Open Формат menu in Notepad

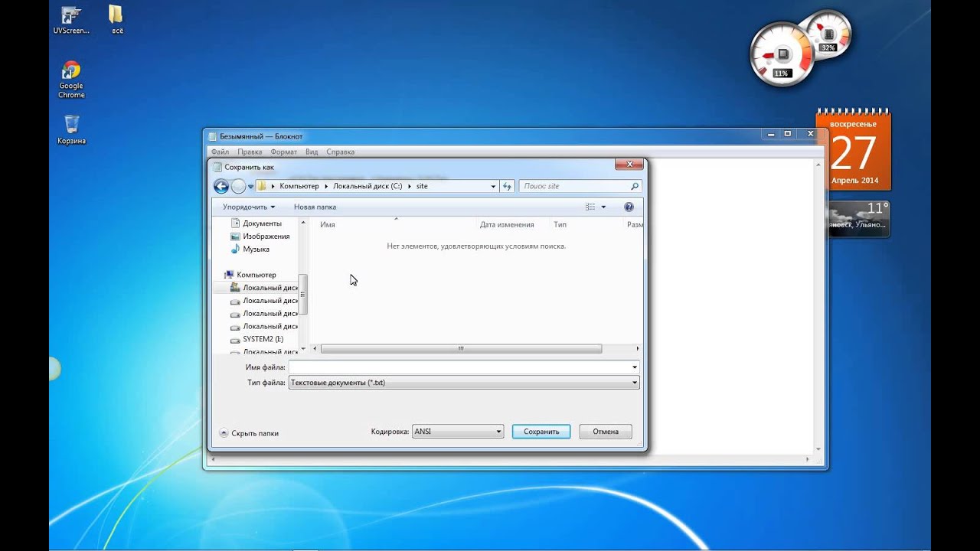click(x=284, y=152)
